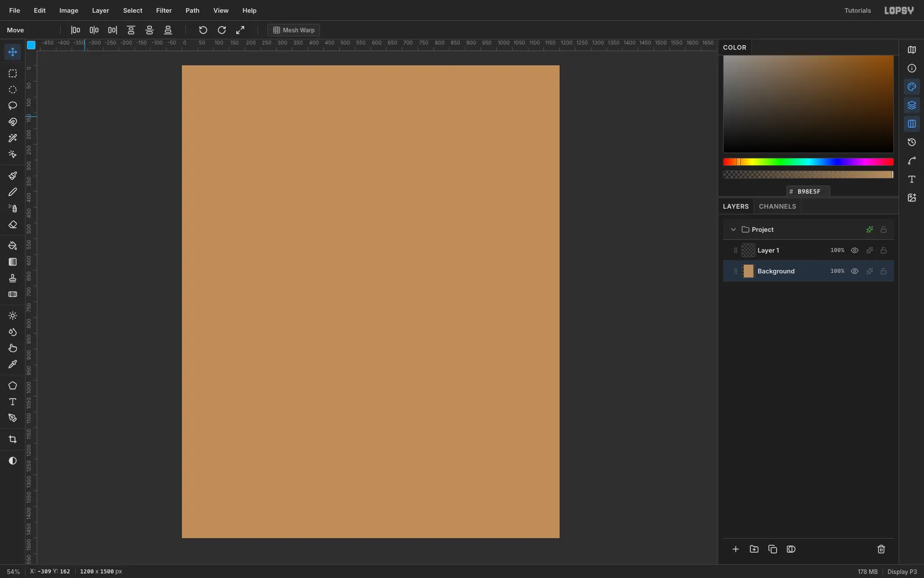This screenshot has height=578, width=924.
Task: Select the Dodge brightness tool
Action: [13, 316]
